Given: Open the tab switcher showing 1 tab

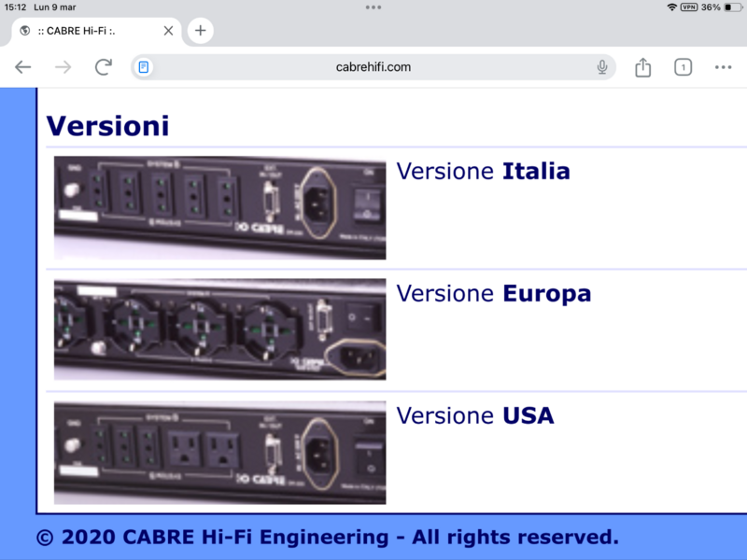Looking at the screenshot, I should pyautogui.click(x=683, y=67).
